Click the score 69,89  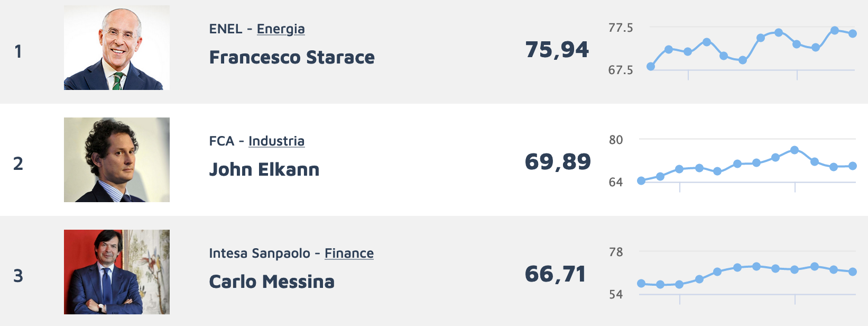[x=558, y=162]
